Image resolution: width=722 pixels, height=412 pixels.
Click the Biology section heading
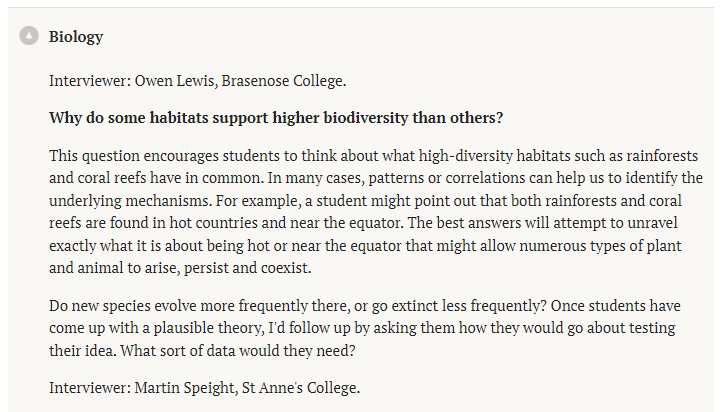76,37
